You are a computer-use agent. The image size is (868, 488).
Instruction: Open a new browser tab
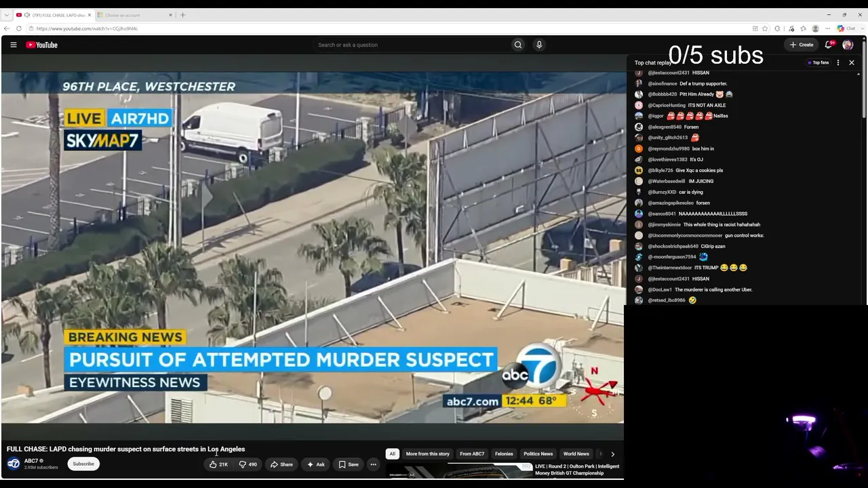(182, 15)
